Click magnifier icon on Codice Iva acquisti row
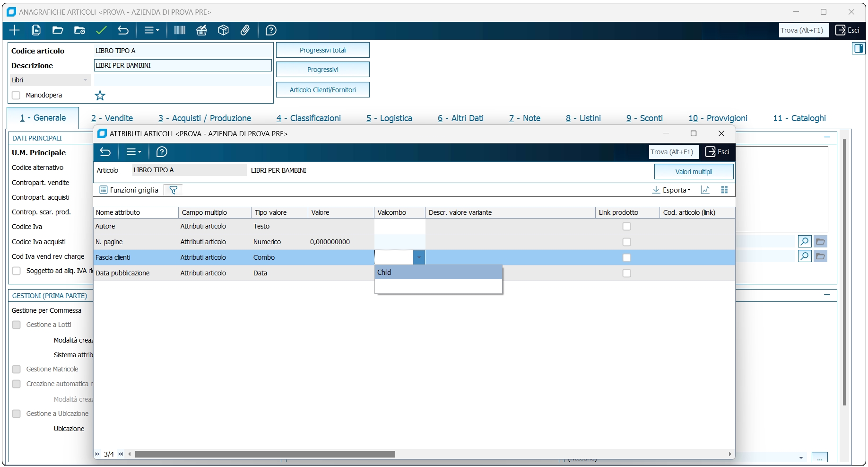This screenshot has height=467, width=868. (805, 241)
